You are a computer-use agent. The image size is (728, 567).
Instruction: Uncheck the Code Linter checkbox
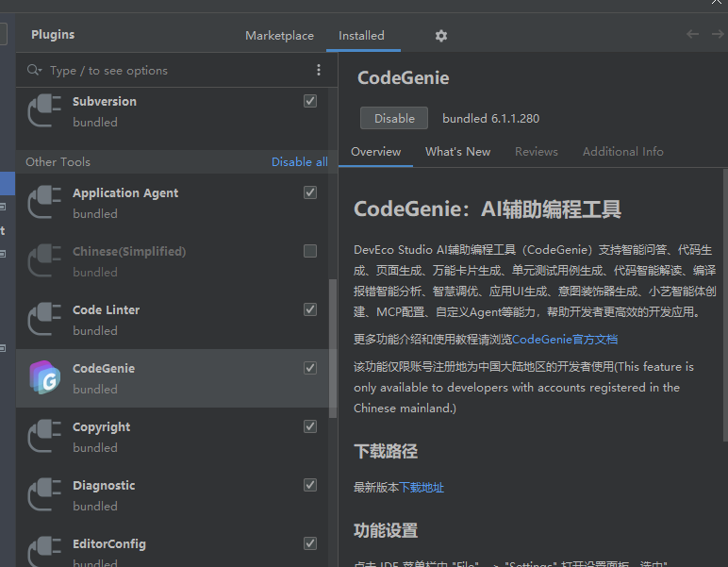click(310, 309)
